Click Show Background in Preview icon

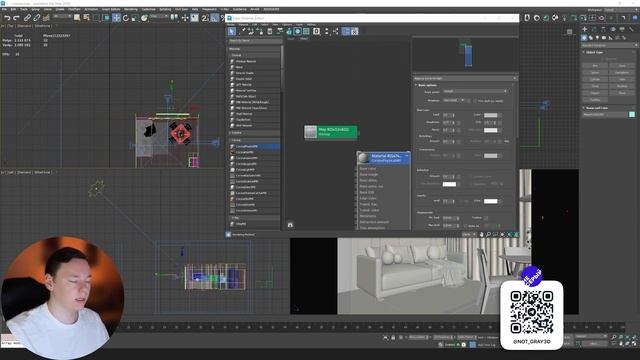(x=306, y=31)
